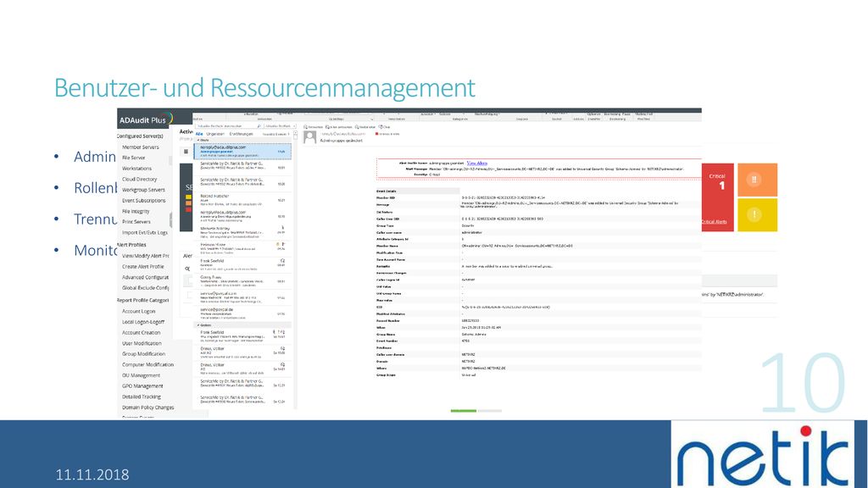Screen dimensions: 868x488
Task: Open GPO Management report category
Action: coord(142,386)
